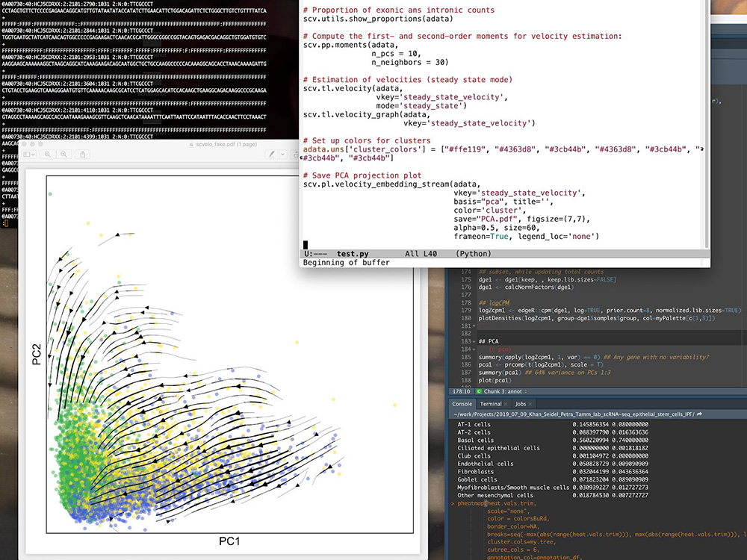Open the sidebar view menu in Preview
This screenshot has height=560, width=747.
tap(30, 154)
